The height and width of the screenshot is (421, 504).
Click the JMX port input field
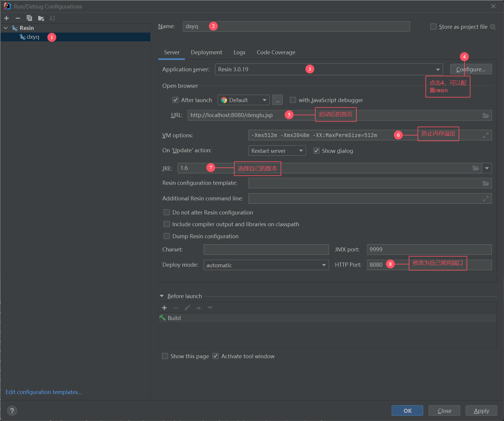429,250
